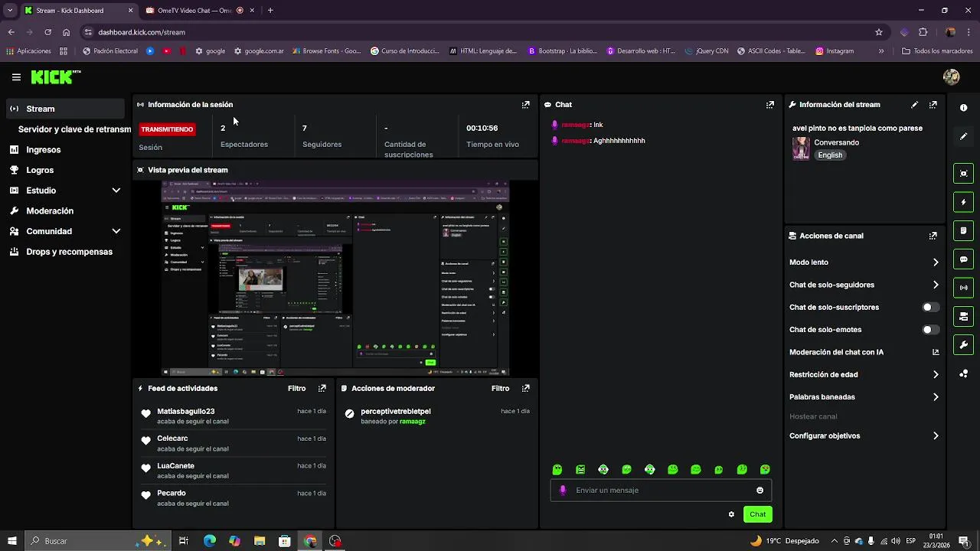980x551 pixels.
Task: Expand Modo lento options
Action: click(936, 262)
